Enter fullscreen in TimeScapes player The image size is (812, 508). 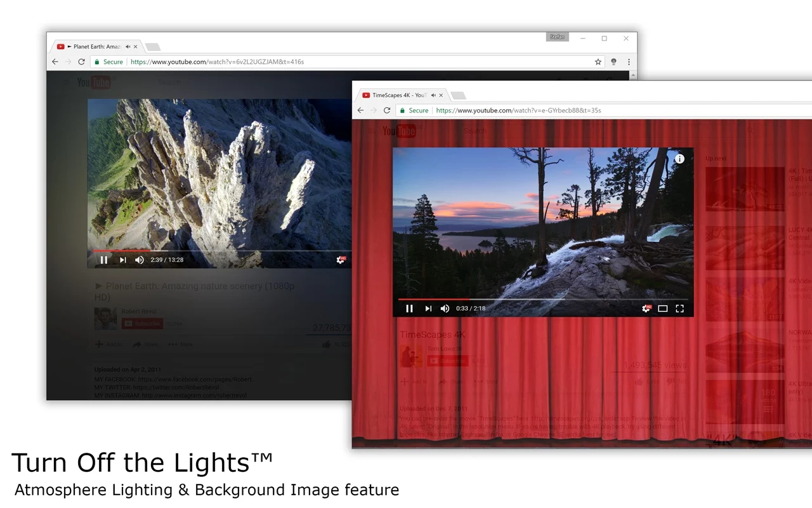(x=679, y=309)
